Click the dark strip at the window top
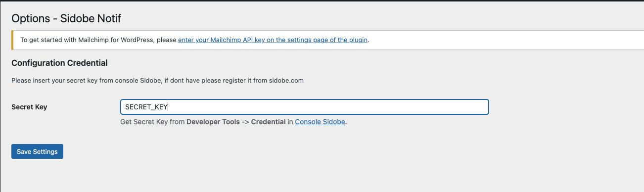The image size is (644, 192). (x=322, y=0)
